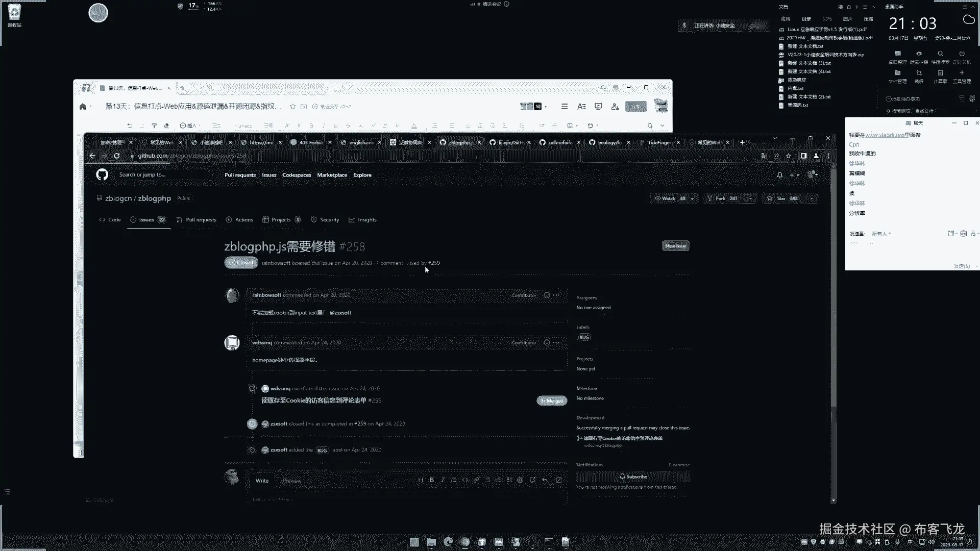
Task: Bookmark the page with star icon in address bar
Action: (x=789, y=156)
